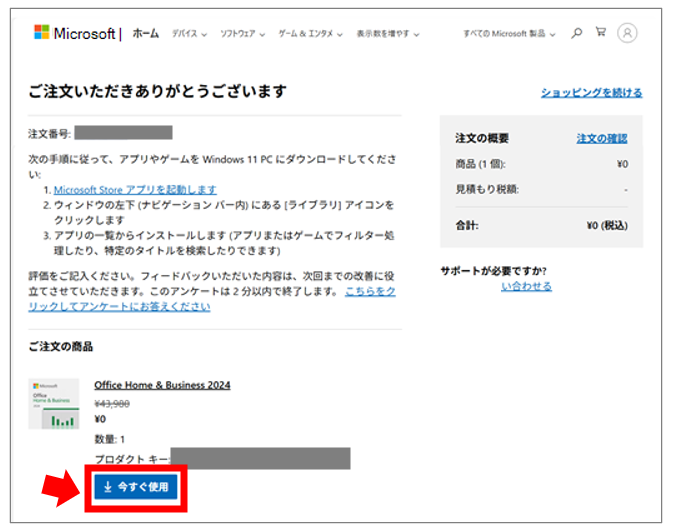Screen dimensions: 673x531
Task: Open the search magnifier icon
Action: tap(576, 33)
